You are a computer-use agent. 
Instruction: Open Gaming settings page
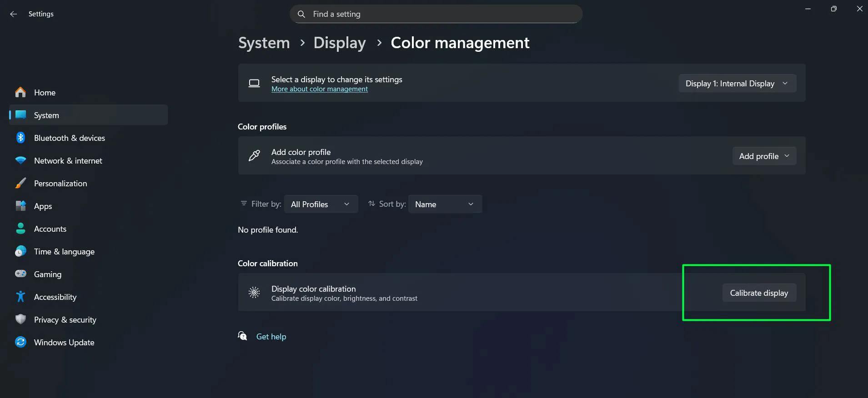(88, 274)
